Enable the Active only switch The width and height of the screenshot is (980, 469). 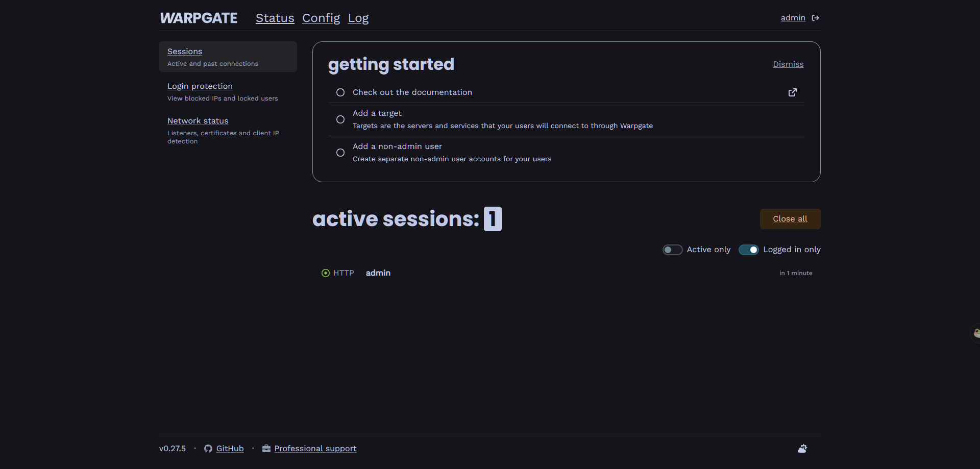coord(672,250)
